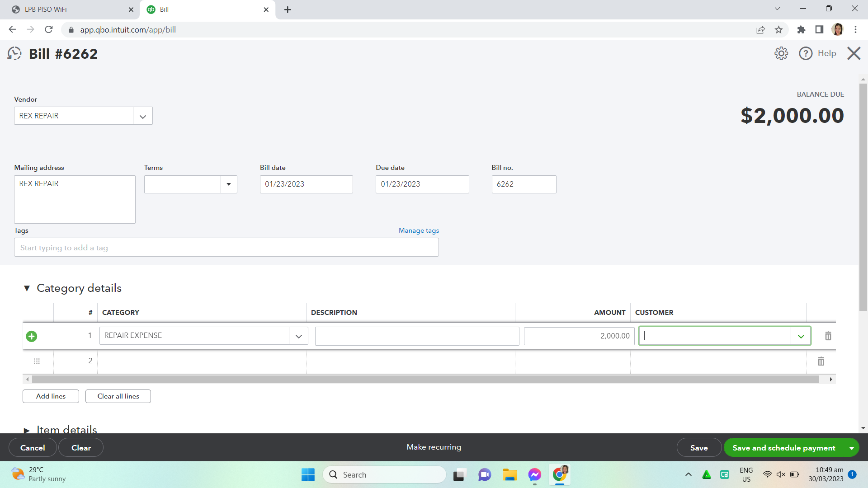Click the Tags input field
Image resolution: width=868 pixels, height=488 pixels.
(x=226, y=248)
